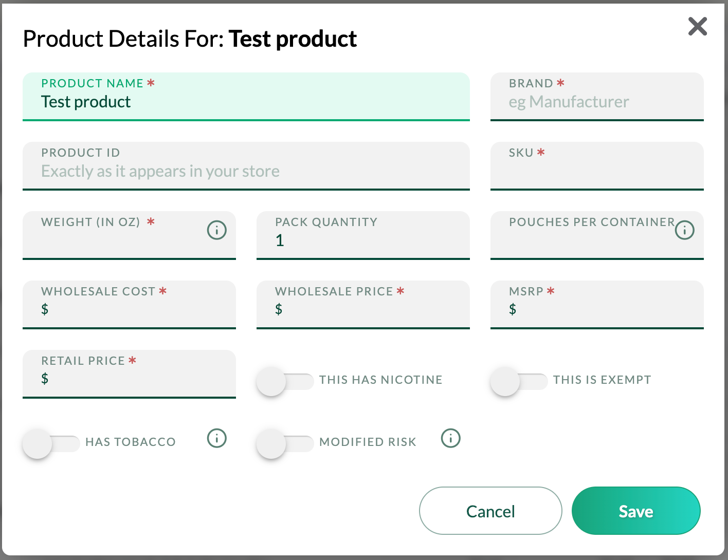728x560 pixels.
Task: Toggle the This Is Exempt switch
Action: pos(519,382)
